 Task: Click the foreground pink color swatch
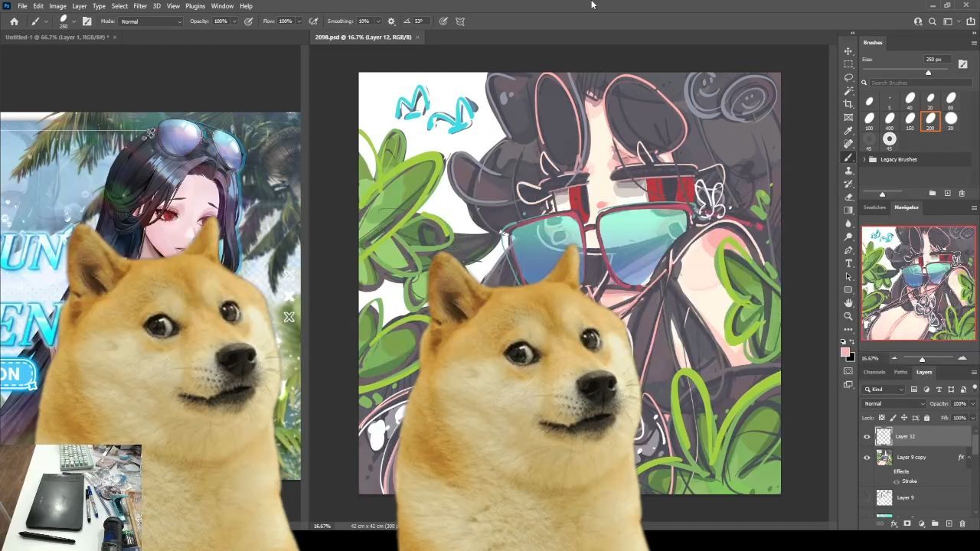845,352
